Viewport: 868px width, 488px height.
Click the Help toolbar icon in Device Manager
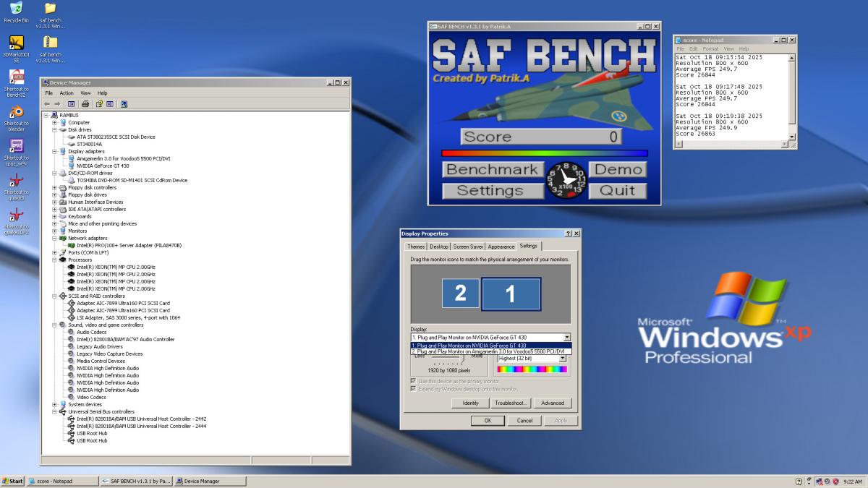coord(98,104)
